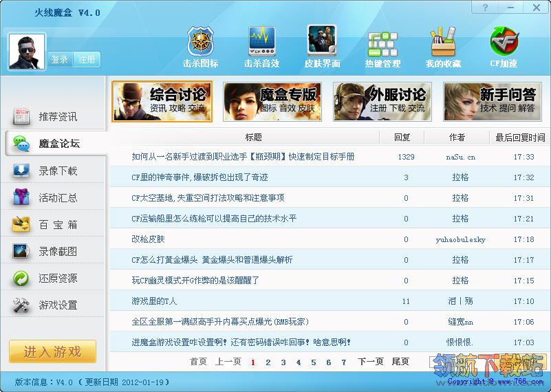Select the 外服讨论 forum banner

coord(382,102)
